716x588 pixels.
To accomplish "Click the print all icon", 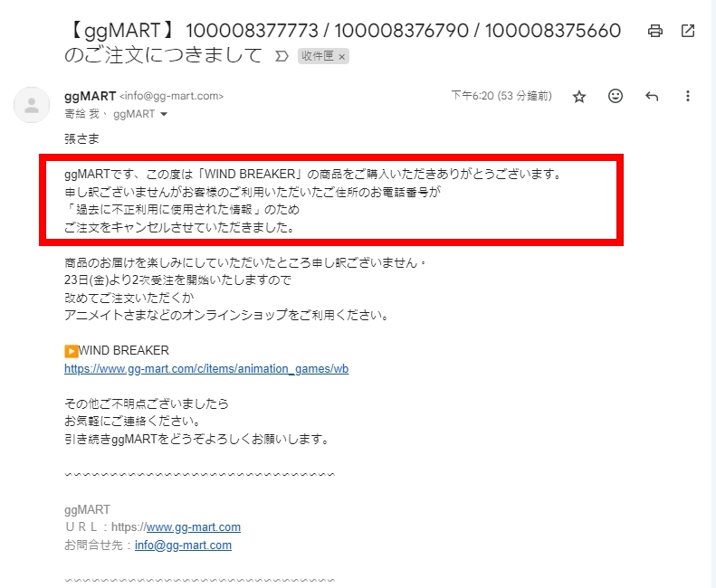I will point(655,31).
